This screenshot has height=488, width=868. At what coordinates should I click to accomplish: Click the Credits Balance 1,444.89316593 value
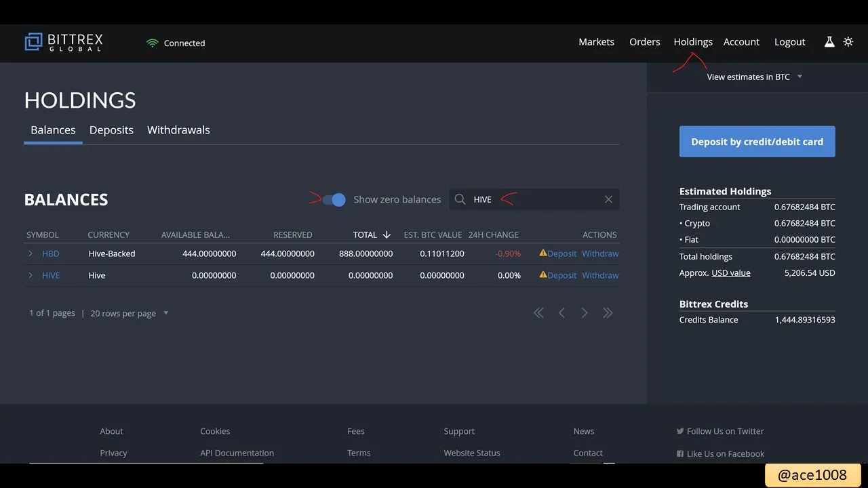(x=805, y=319)
